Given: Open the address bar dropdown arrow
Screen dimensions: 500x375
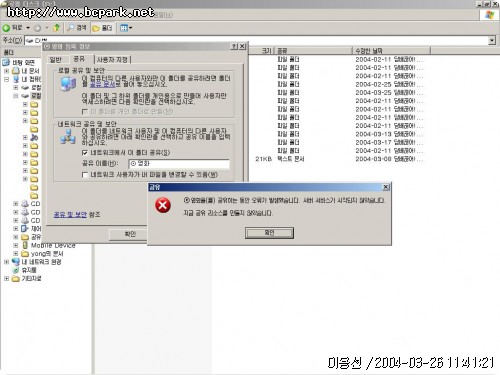Looking at the screenshot, I should (x=492, y=40).
